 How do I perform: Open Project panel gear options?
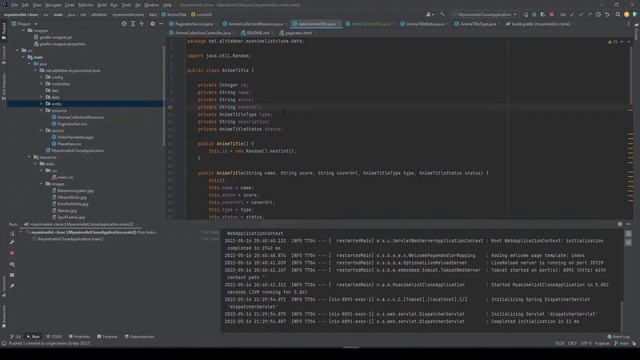(x=152, y=24)
